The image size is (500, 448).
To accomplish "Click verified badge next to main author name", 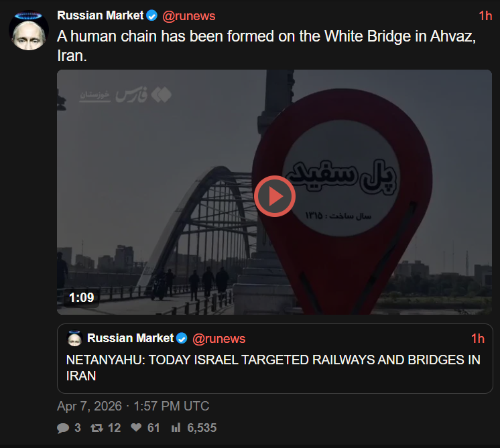I will 151,15.
